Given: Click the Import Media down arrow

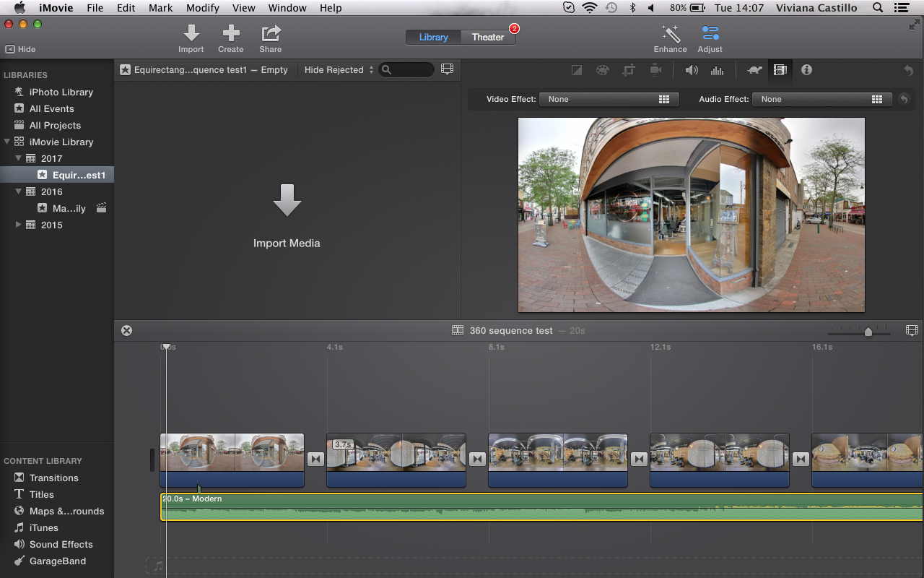Looking at the screenshot, I should coord(287,200).
